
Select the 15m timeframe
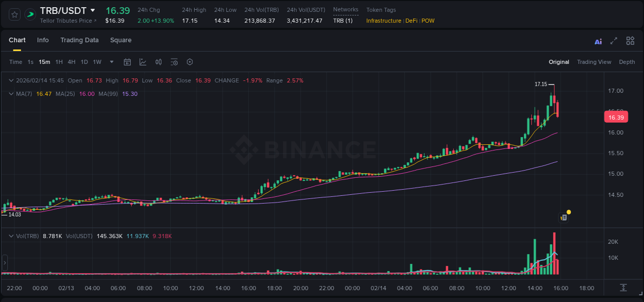click(44, 62)
